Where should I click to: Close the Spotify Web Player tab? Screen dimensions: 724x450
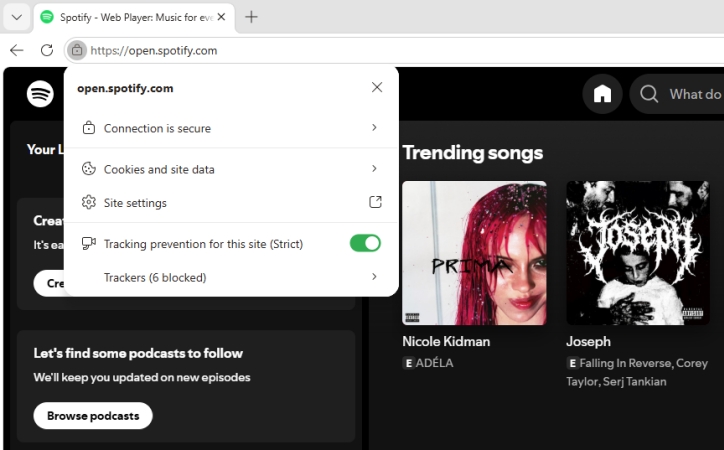tap(222, 17)
